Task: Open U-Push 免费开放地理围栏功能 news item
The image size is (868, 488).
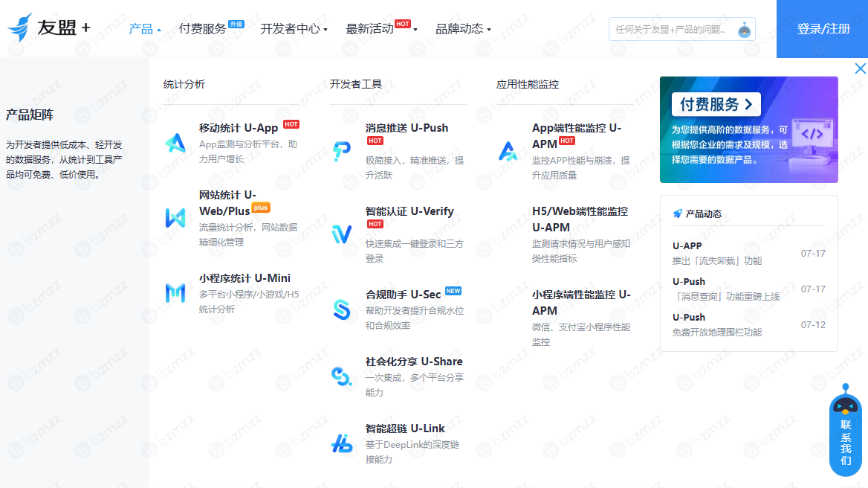Action: click(748, 324)
